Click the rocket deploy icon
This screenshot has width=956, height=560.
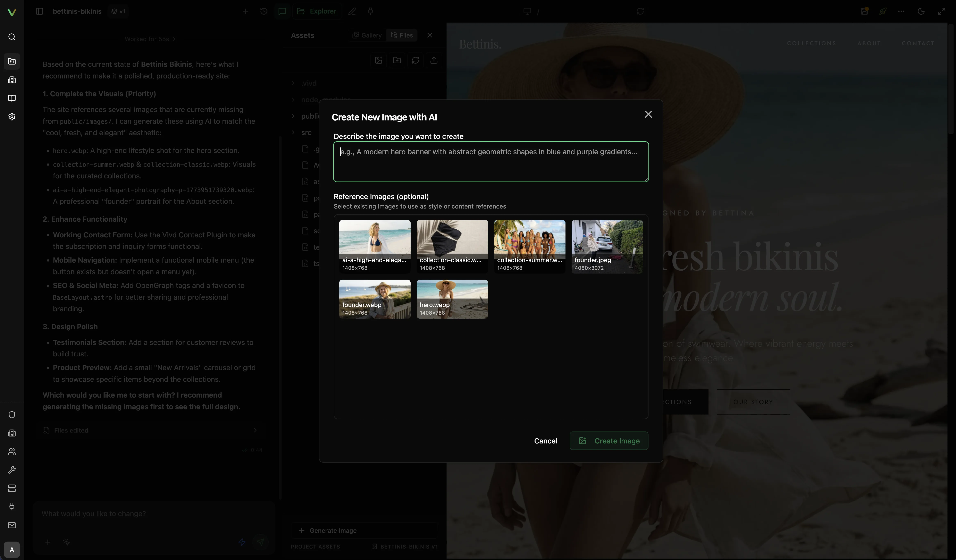tap(883, 11)
